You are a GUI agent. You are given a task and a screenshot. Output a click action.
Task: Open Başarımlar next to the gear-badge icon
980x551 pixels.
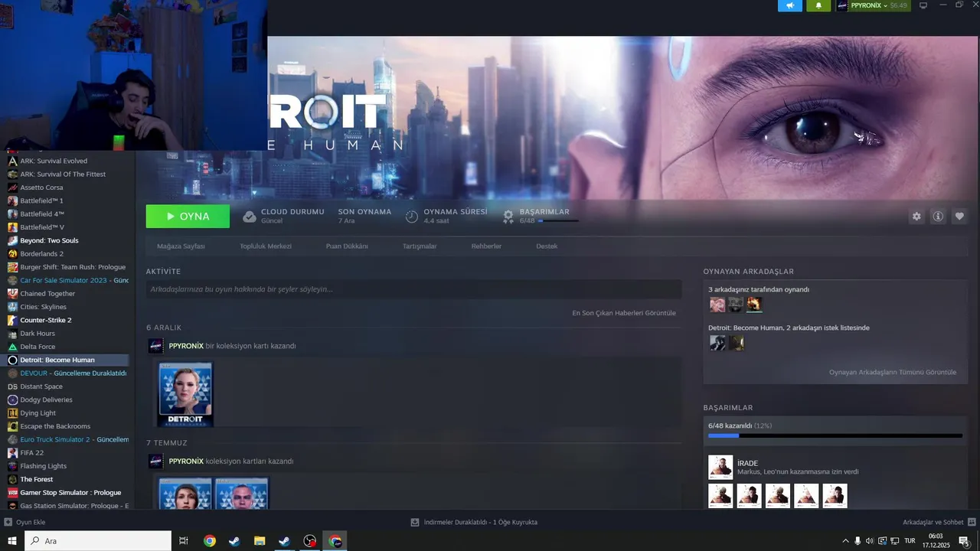[x=544, y=212]
